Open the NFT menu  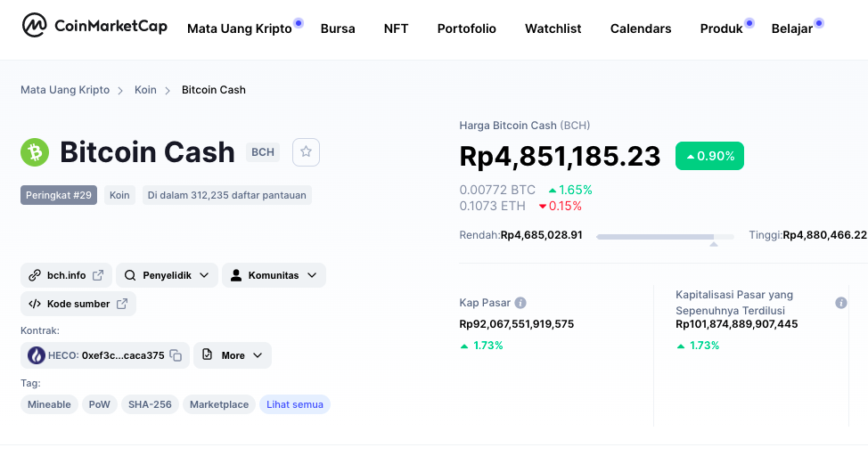[x=397, y=28]
